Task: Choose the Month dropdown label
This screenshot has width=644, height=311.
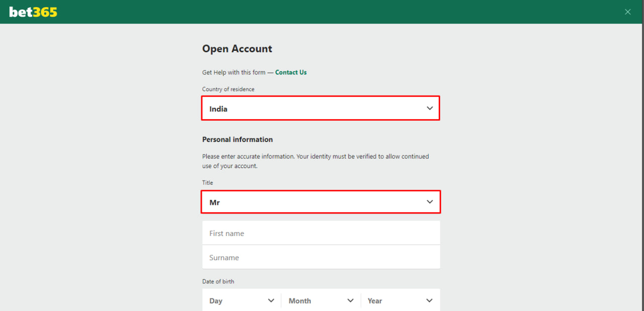Action: pos(299,301)
